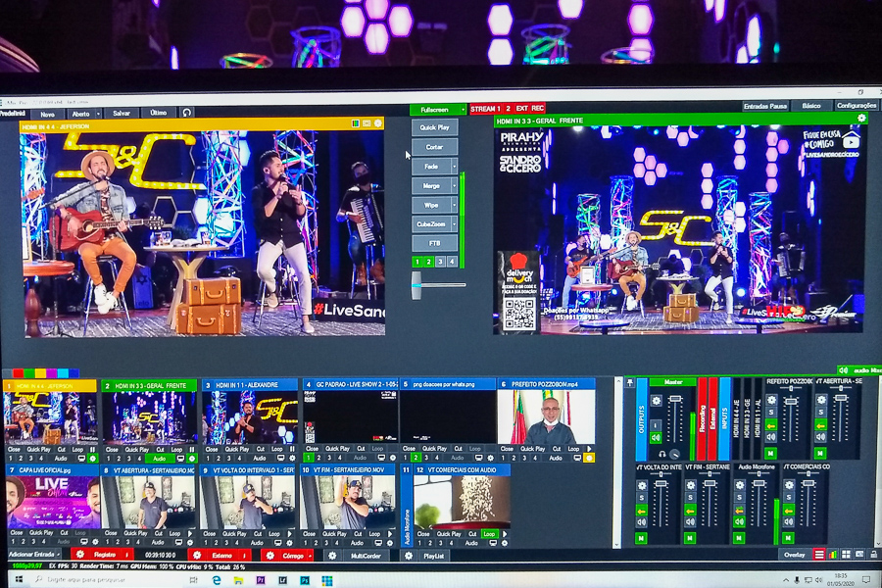This screenshot has height=588, width=882.
Task: Click the Master headphones icon
Action: 662,454
